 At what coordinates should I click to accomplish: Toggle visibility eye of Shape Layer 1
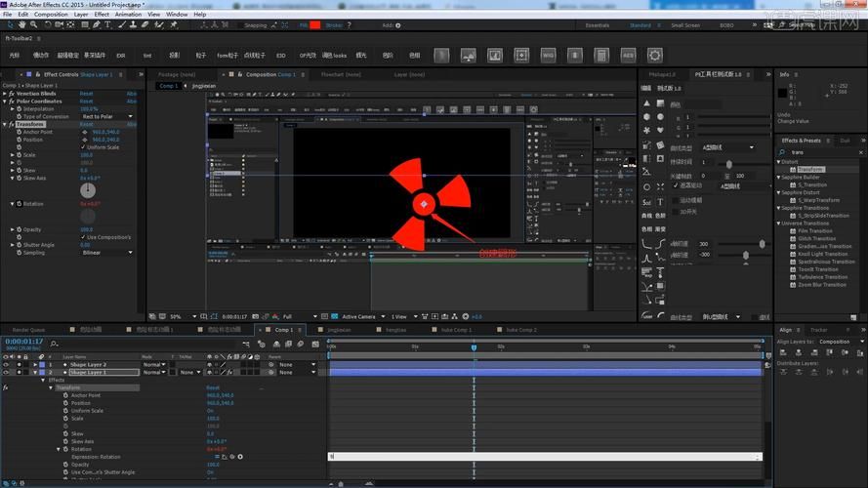coord(6,373)
